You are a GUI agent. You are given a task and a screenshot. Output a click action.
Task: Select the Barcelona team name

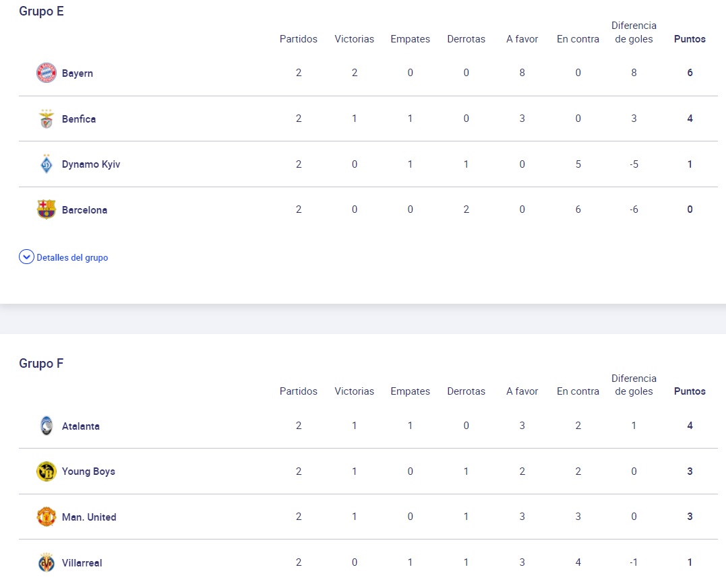tap(84, 210)
